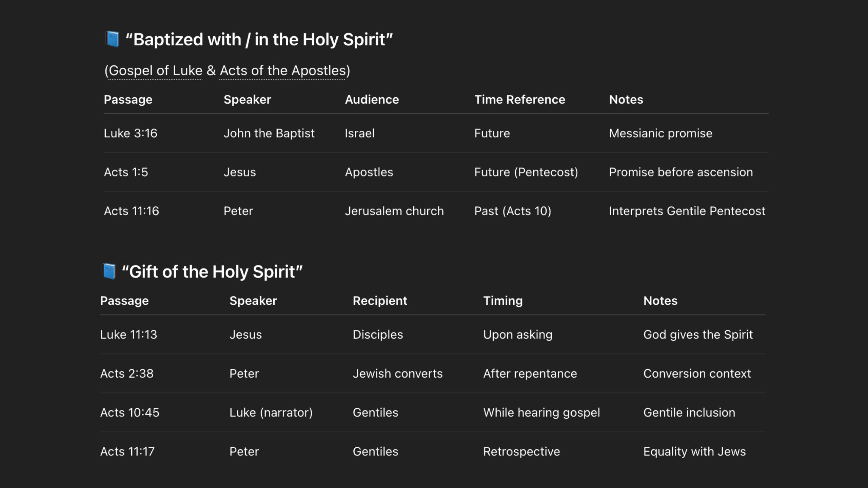Click the blue book icon beside "Gift of the Holy Spirit"

(x=109, y=271)
